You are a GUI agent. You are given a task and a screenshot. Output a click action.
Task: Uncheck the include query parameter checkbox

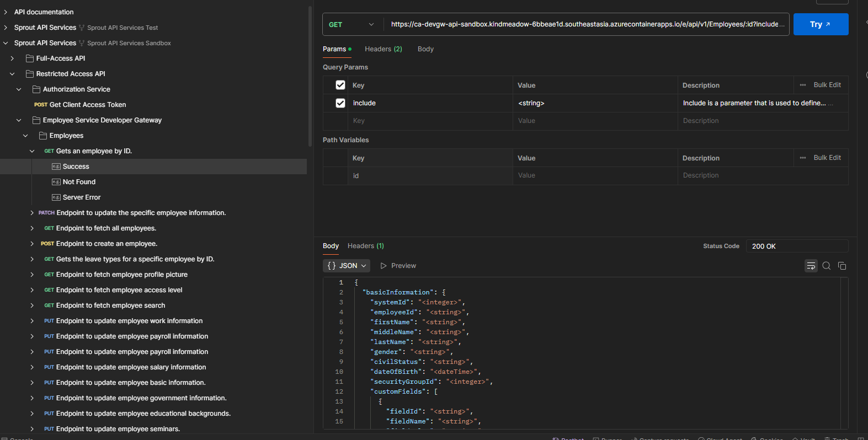[340, 103]
